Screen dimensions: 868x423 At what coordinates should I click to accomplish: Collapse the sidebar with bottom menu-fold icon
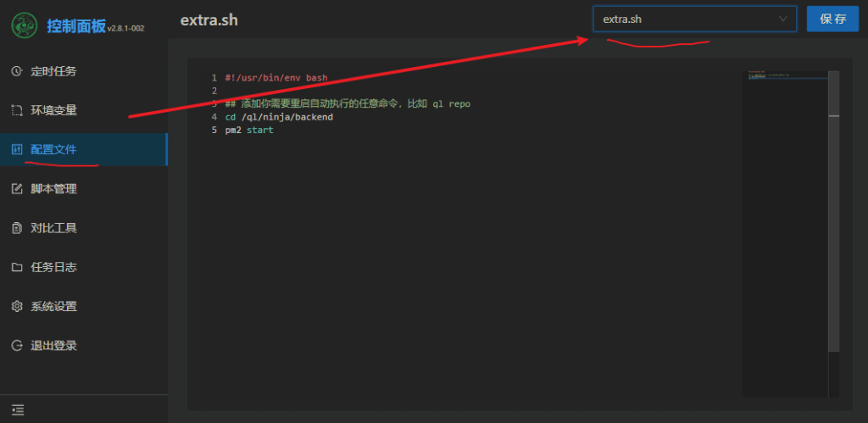point(18,409)
